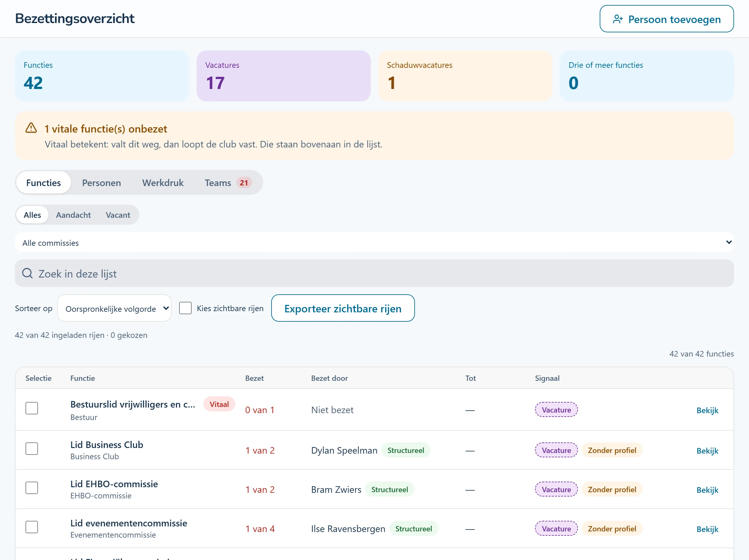The height and width of the screenshot is (560, 749).
Task: Select the Bestuurslid vrijwilligers row checkbox
Action: click(x=32, y=408)
